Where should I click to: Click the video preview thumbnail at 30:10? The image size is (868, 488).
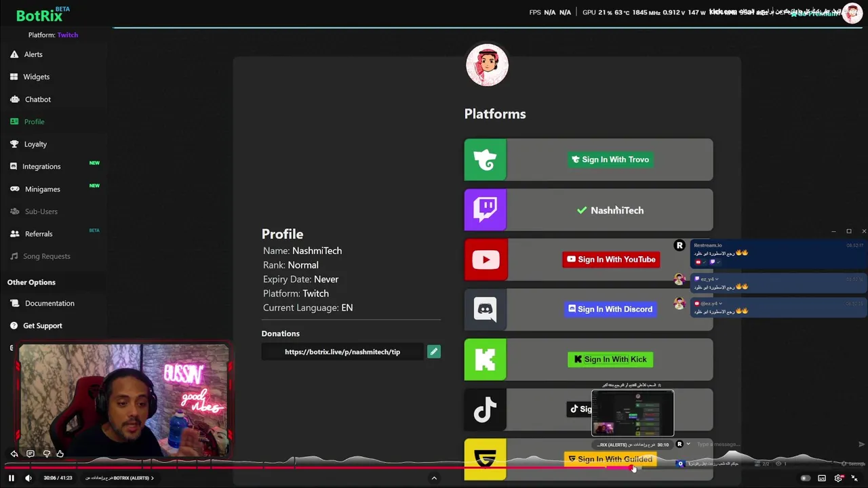[633, 413]
